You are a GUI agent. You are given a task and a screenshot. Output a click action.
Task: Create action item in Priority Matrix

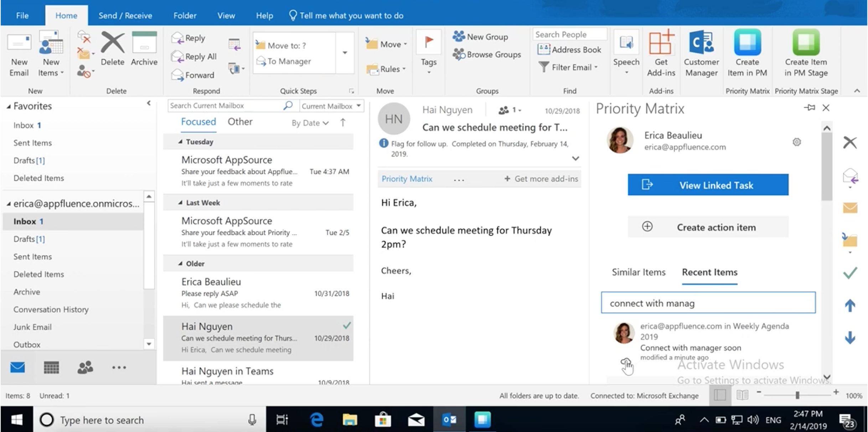(x=708, y=227)
